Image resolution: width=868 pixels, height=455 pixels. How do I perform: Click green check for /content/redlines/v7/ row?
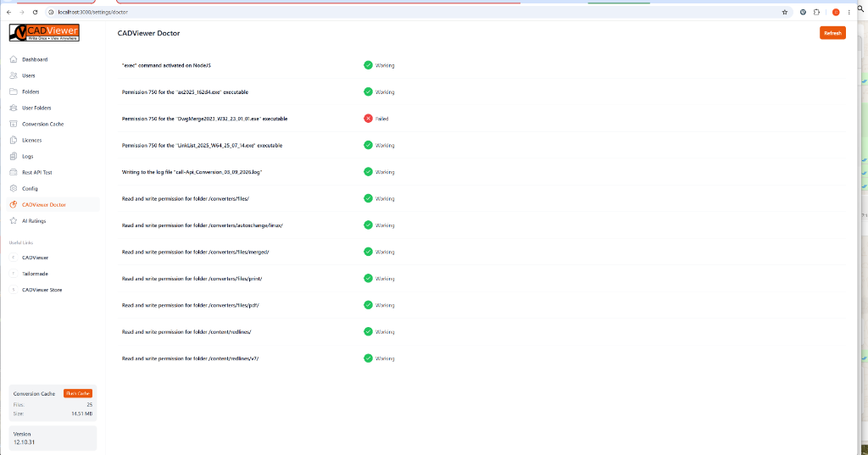pyautogui.click(x=368, y=358)
